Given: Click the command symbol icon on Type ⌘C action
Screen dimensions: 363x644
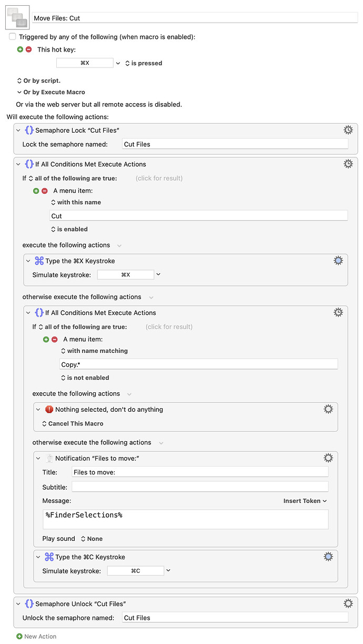Looking at the screenshot, I should [x=49, y=557].
